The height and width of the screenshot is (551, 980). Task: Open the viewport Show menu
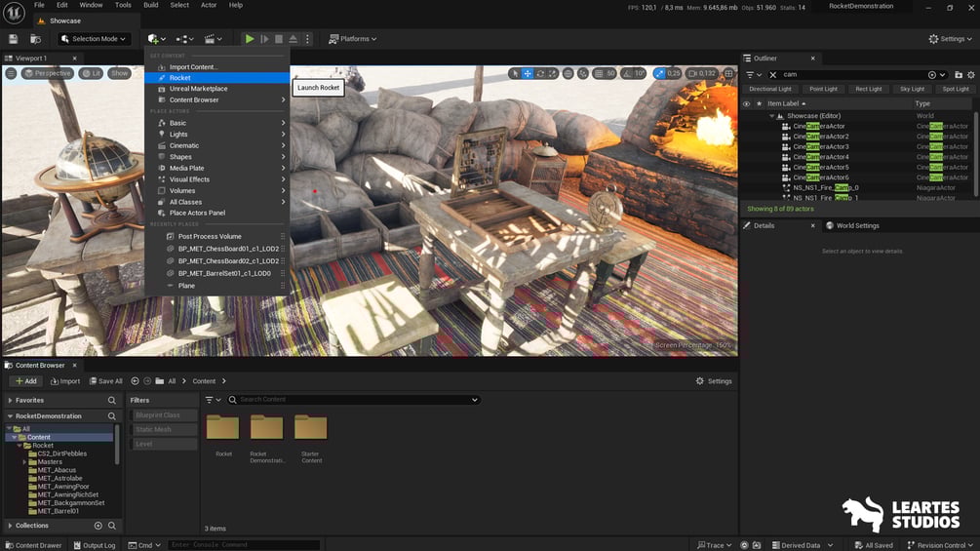(x=119, y=74)
